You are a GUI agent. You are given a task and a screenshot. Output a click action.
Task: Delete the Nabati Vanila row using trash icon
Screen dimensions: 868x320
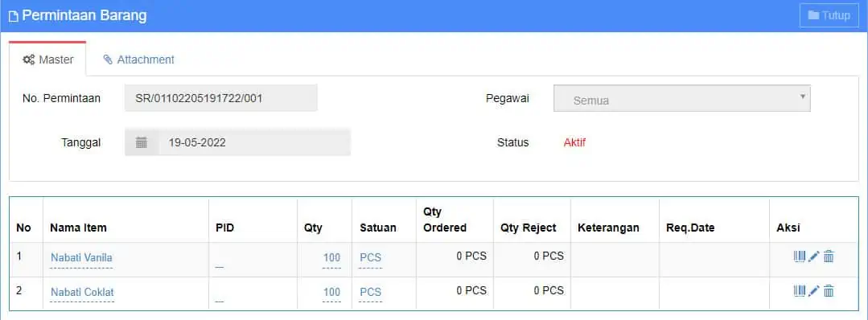tap(829, 256)
